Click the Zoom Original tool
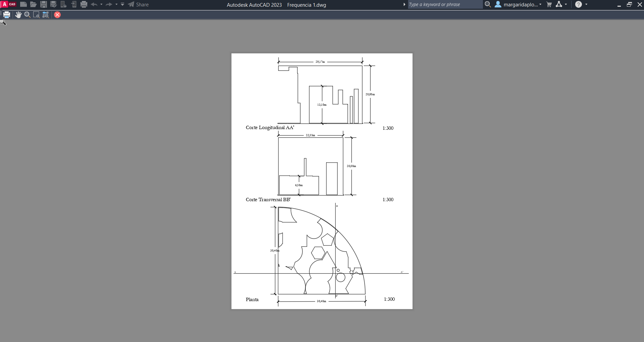 [x=46, y=15]
